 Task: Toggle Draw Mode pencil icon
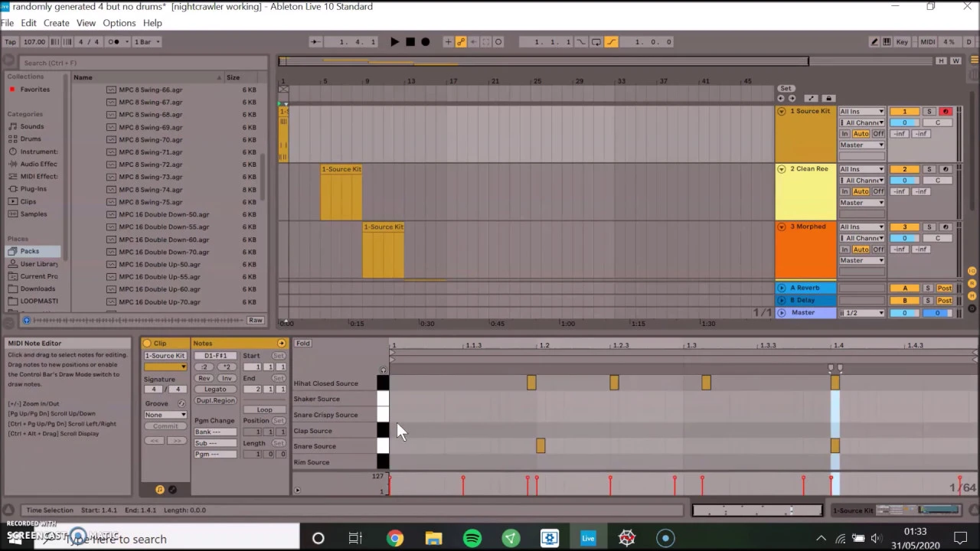point(875,42)
